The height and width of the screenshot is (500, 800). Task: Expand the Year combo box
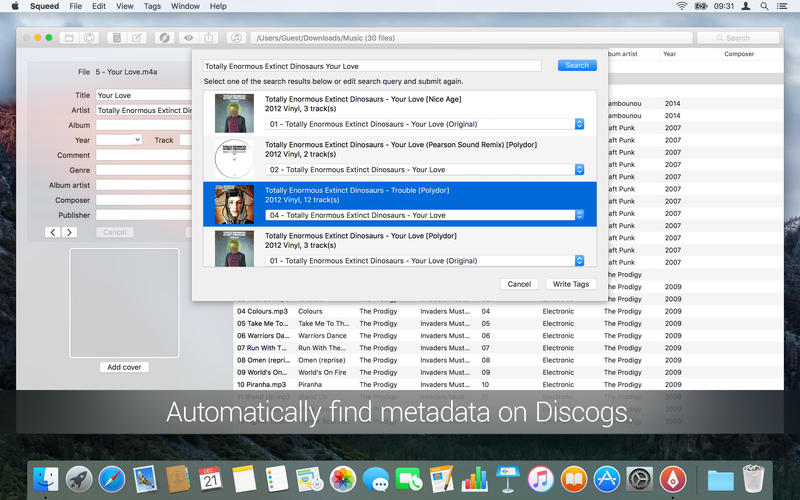137,140
